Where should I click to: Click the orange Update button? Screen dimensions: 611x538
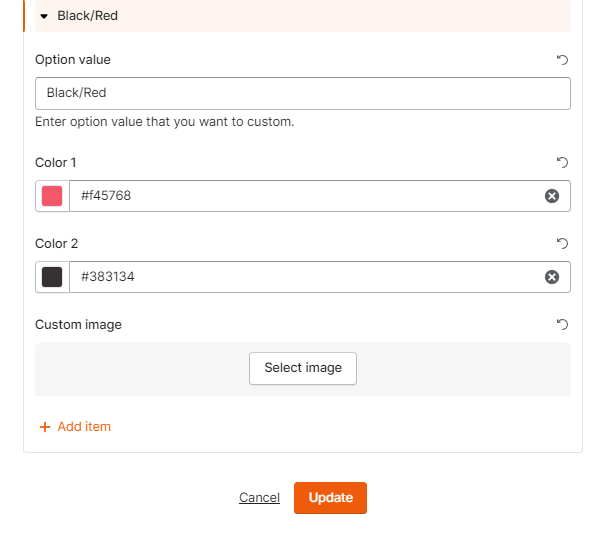pos(330,498)
